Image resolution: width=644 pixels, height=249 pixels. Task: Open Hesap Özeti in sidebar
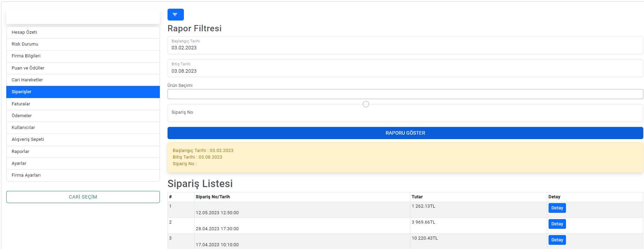point(83,32)
